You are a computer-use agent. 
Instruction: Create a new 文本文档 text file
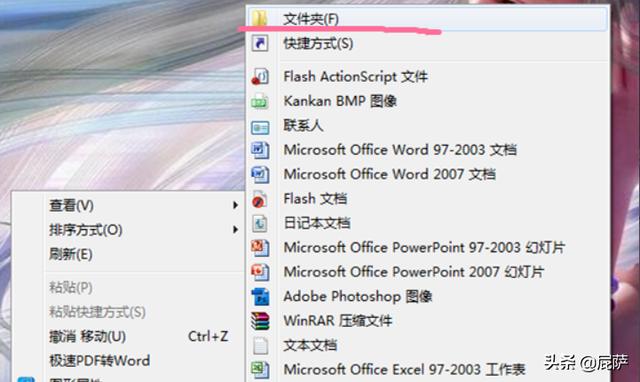(427, 345)
